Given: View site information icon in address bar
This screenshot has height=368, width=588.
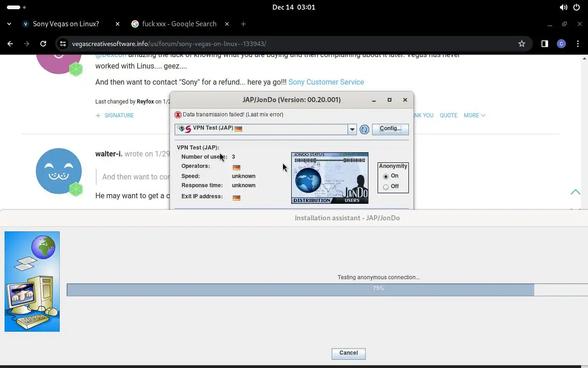Looking at the screenshot, I should [63, 44].
